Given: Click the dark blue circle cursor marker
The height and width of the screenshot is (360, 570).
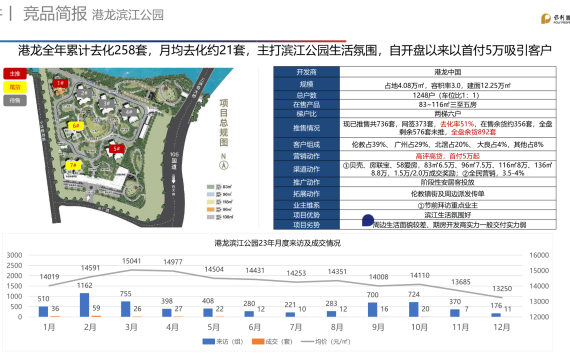Looking at the screenshot, I should coord(368,220).
